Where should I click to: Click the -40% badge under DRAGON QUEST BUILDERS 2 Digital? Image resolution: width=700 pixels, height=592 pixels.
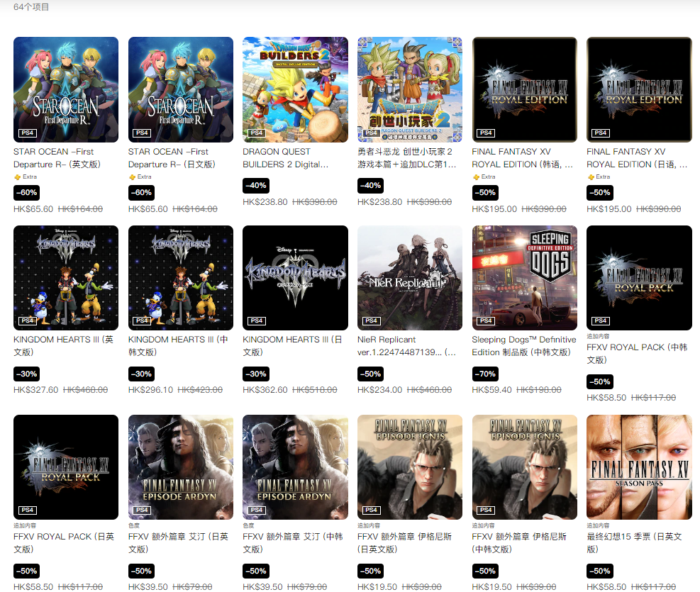pos(256,186)
